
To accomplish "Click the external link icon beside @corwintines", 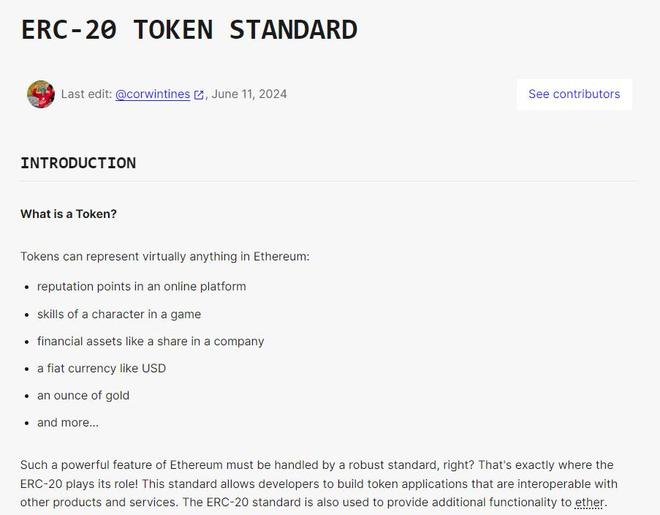I will [x=199, y=95].
